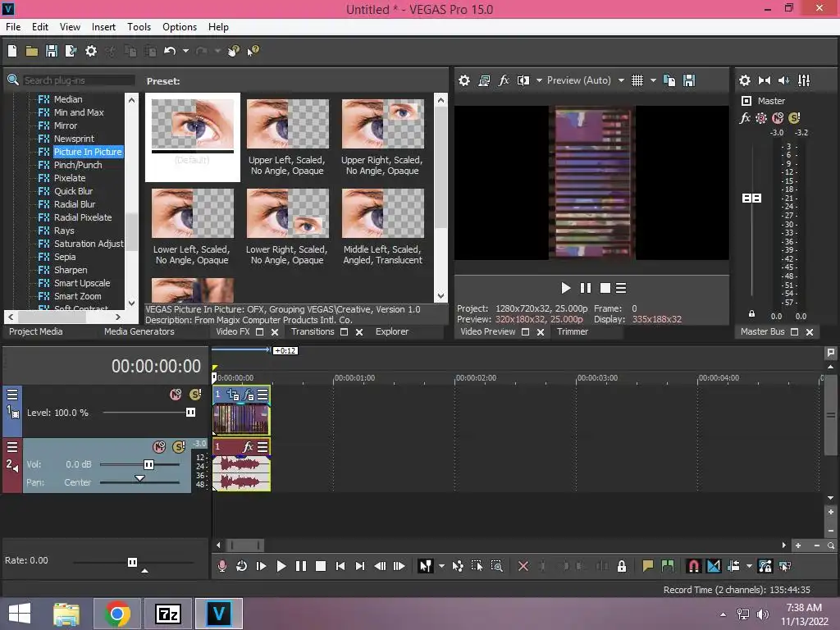Open the Tools menu

pos(139,27)
